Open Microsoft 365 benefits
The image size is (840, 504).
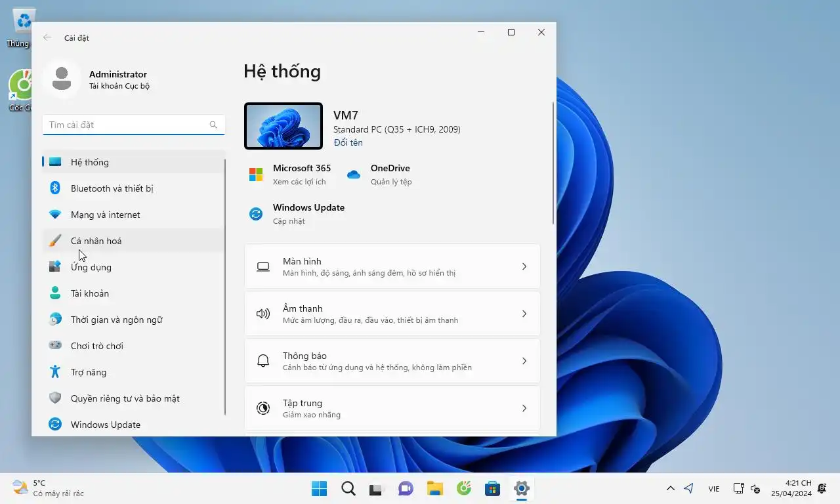289,175
